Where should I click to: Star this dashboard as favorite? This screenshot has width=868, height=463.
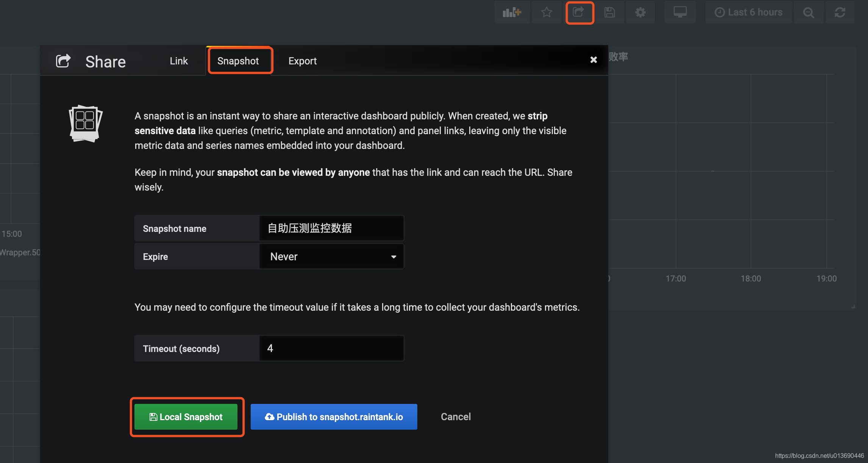click(x=546, y=13)
